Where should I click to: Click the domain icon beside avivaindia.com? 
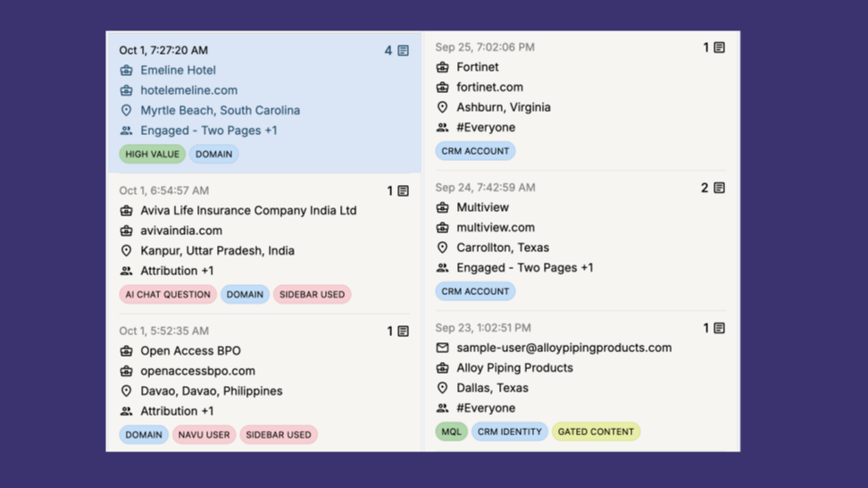coord(126,231)
